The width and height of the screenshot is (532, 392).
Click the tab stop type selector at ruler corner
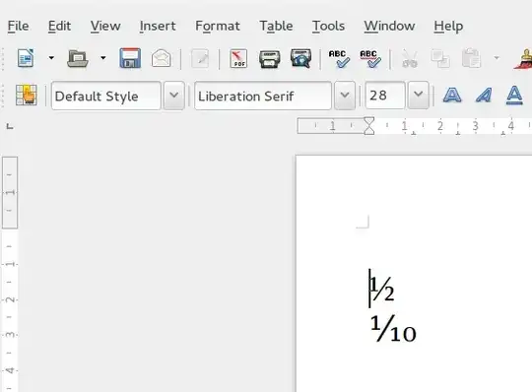click(10, 126)
